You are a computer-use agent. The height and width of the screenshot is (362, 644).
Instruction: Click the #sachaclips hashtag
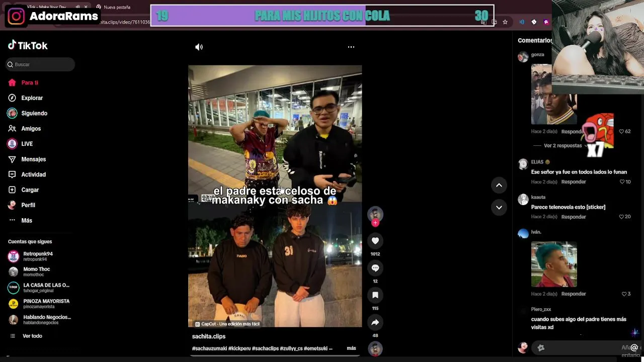265,348
